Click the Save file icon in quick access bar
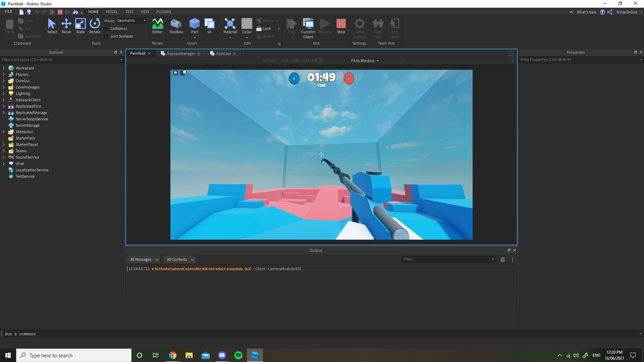This screenshot has width=644, height=362. pos(29,12)
